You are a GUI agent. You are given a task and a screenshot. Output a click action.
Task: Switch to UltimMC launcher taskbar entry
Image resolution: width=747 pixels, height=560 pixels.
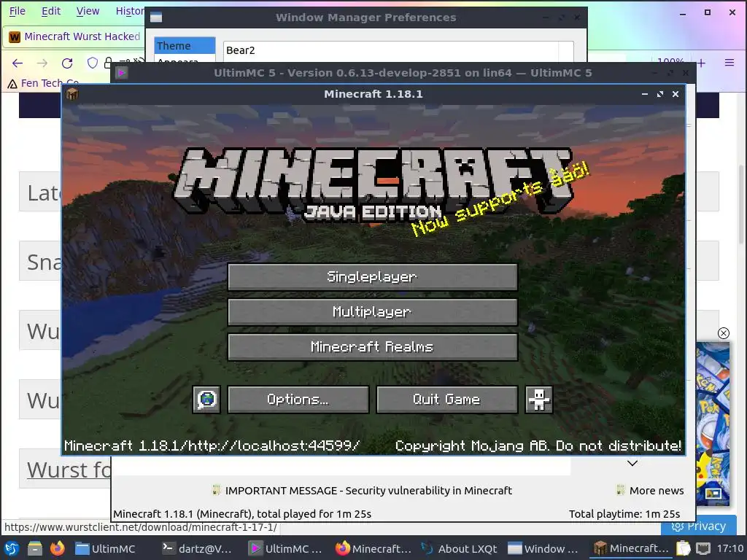coord(286,548)
